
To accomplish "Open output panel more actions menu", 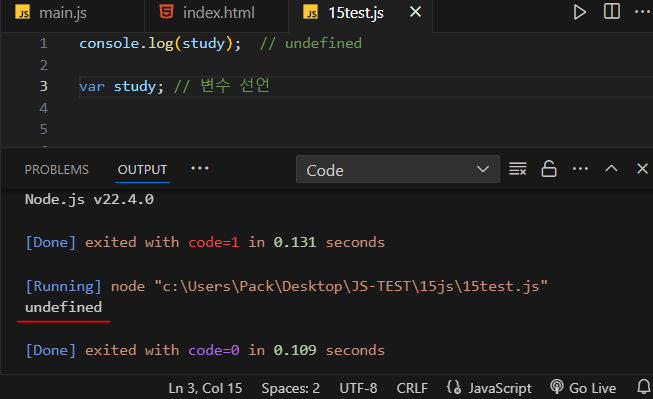I will click(x=581, y=169).
